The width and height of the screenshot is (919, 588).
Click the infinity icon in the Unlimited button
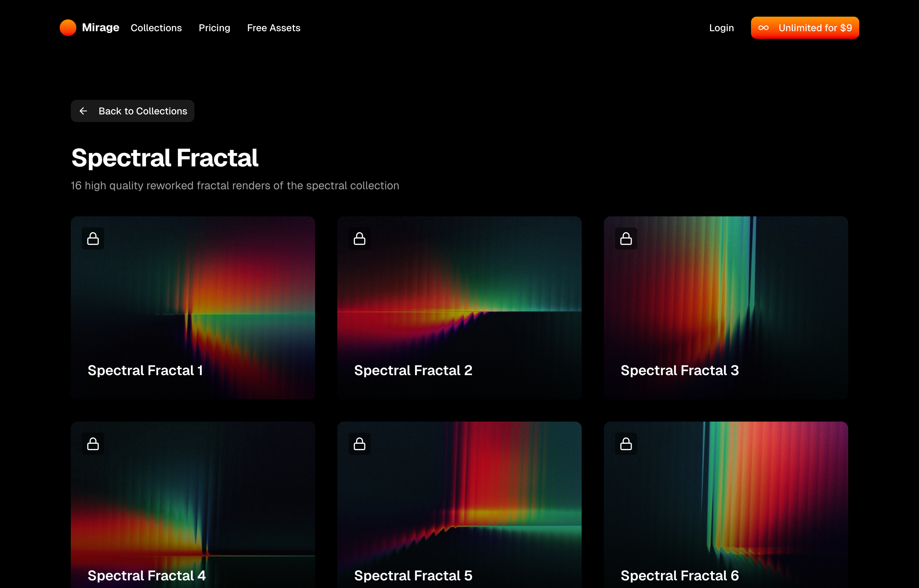pos(763,28)
